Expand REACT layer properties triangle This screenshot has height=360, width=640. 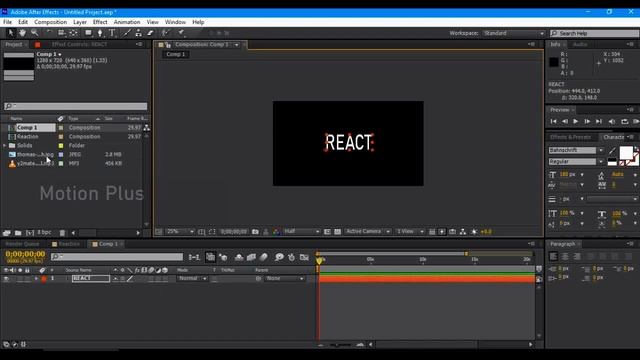[x=36, y=279]
